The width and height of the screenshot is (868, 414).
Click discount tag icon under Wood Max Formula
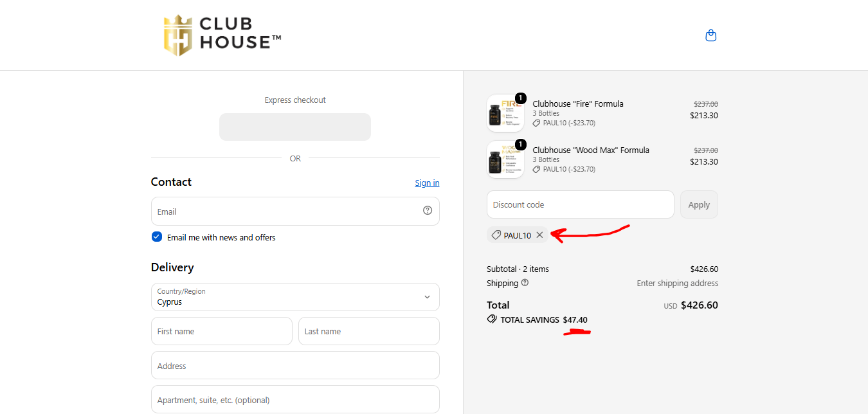click(x=537, y=169)
